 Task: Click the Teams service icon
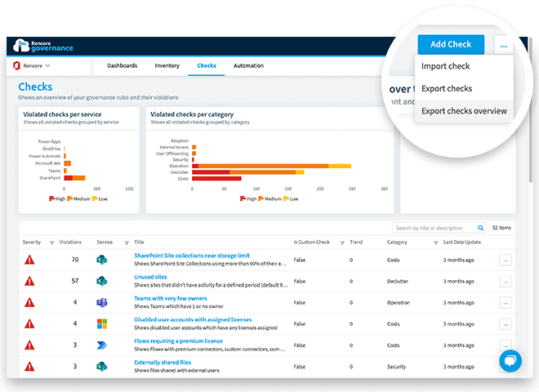point(102,303)
